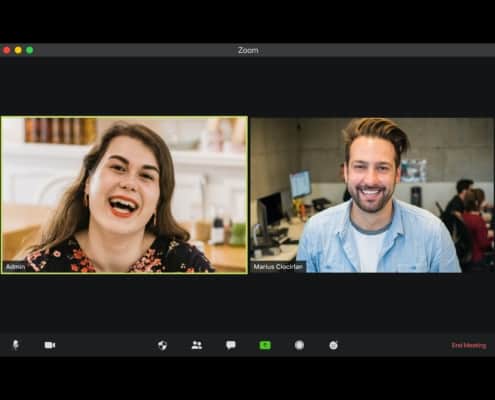Click the Record circle icon
Screen dimensions: 495x400
299,345
